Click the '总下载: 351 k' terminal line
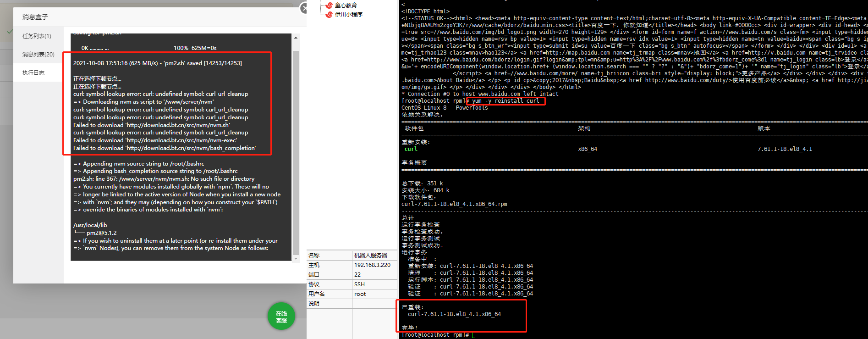This screenshot has width=868, height=339. click(x=422, y=183)
